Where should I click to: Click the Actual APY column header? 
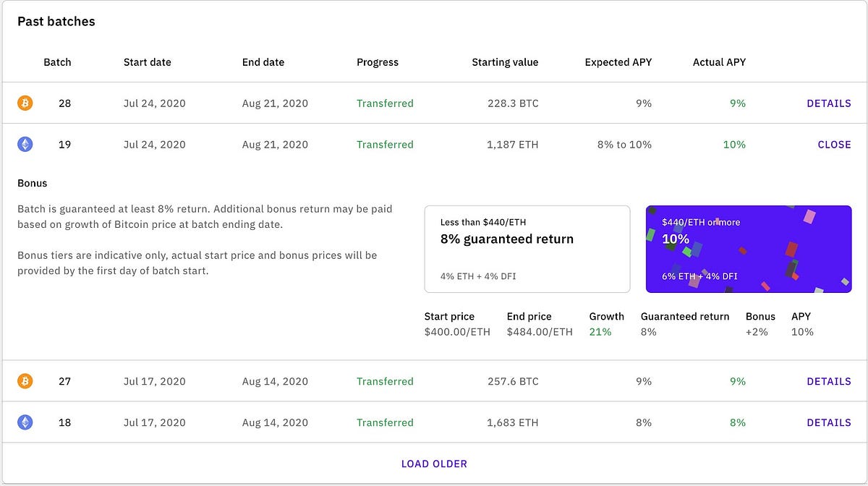coord(718,61)
